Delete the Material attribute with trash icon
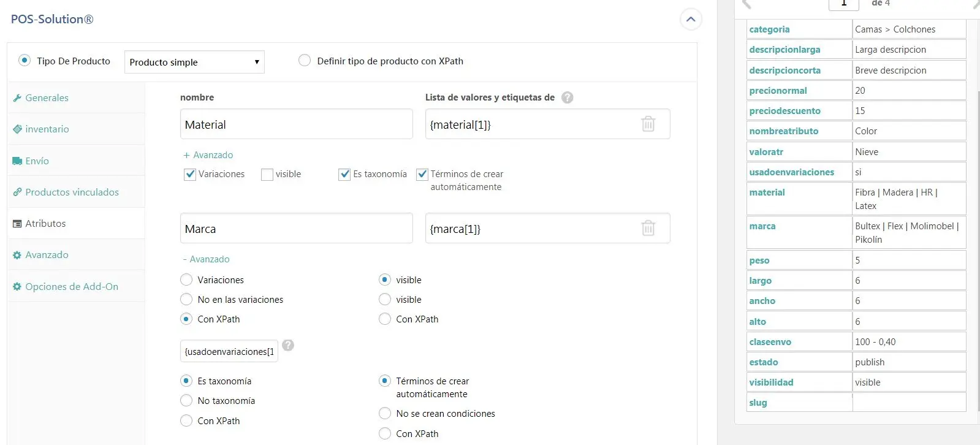The width and height of the screenshot is (980, 445). pyautogui.click(x=648, y=124)
